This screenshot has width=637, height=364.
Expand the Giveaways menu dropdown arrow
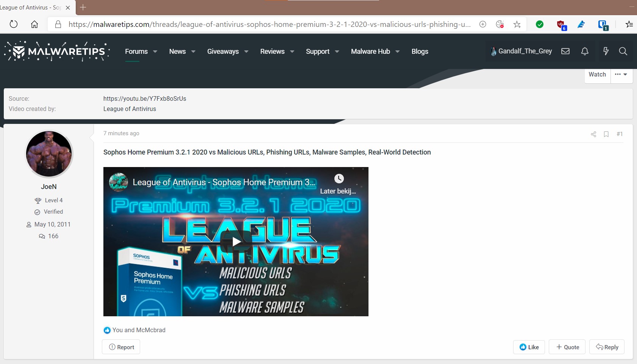tap(246, 52)
